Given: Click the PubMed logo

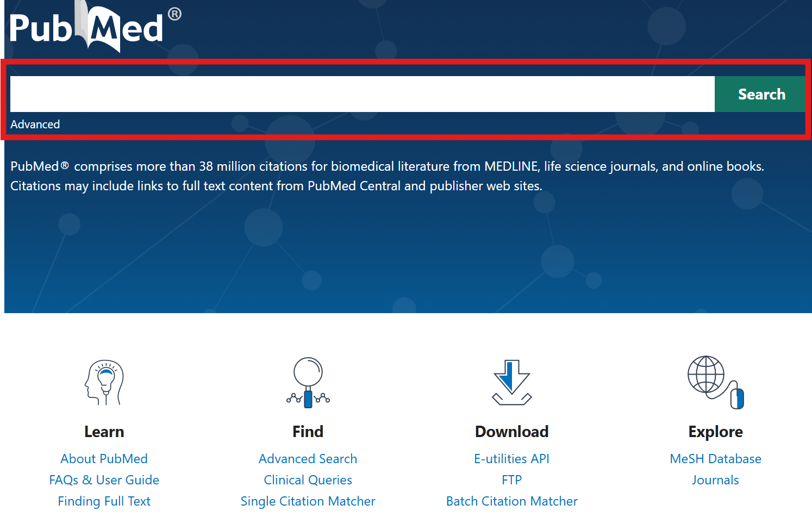Looking at the screenshot, I should [96, 27].
